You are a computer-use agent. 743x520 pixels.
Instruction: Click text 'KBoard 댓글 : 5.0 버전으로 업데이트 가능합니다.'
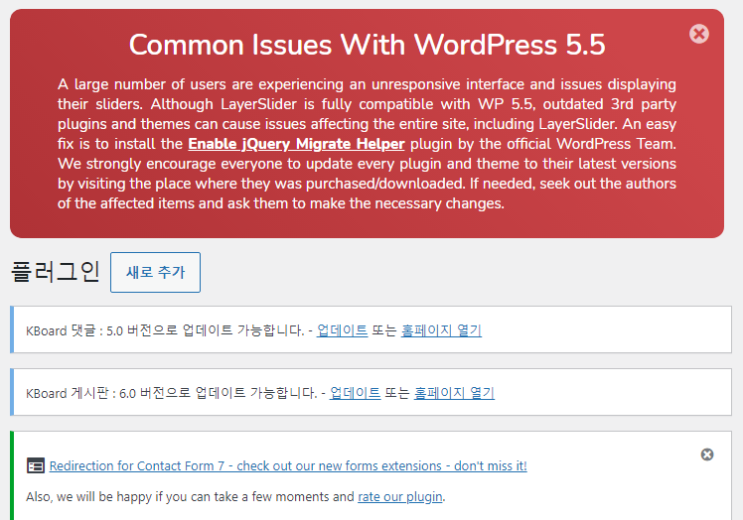pyautogui.click(x=164, y=330)
